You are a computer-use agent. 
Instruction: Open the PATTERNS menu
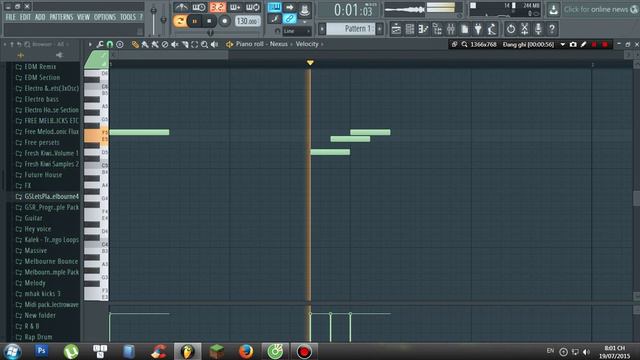coord(61,17)
